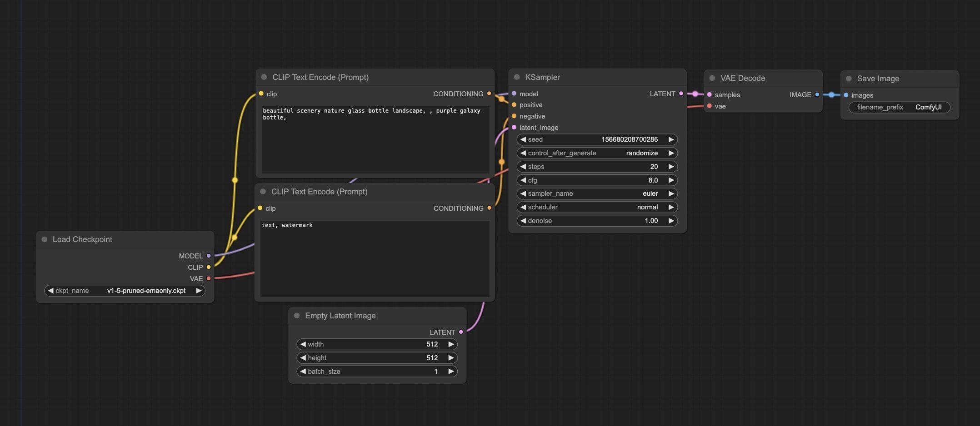Screen dimensions: 980x426
Task: Click the Save Image node title
Action: 878,79
